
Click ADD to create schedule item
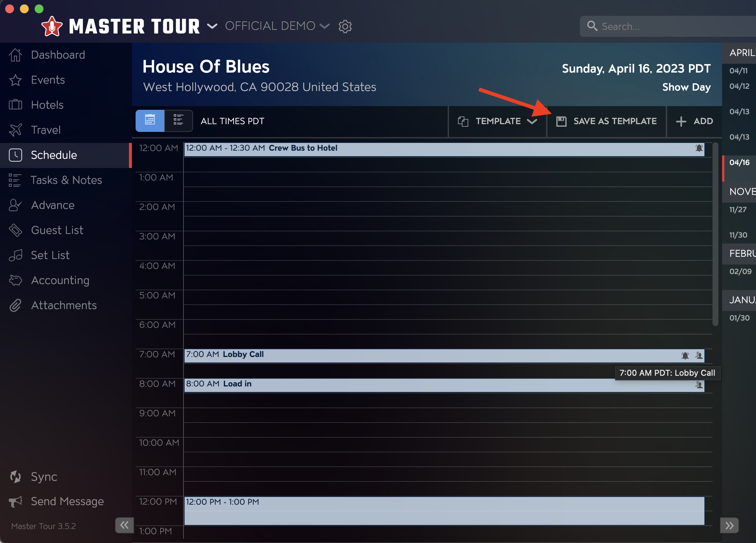tap(694, 121)
